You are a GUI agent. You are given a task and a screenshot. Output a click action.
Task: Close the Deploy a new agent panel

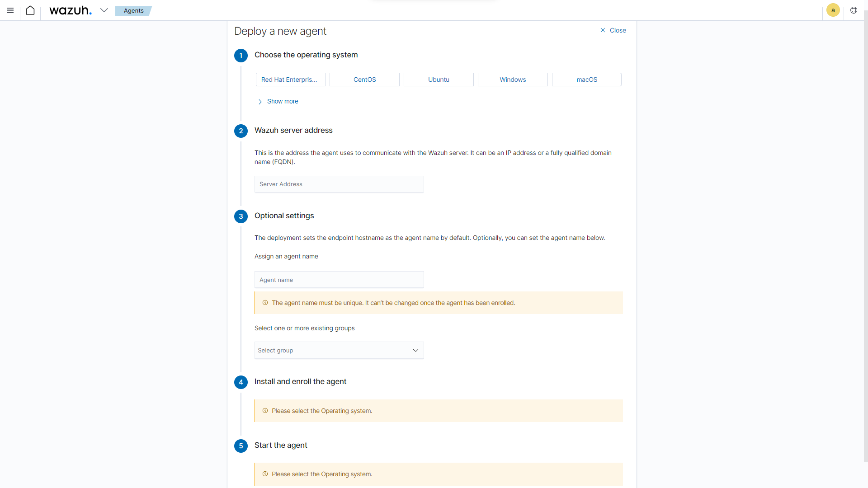613,30
